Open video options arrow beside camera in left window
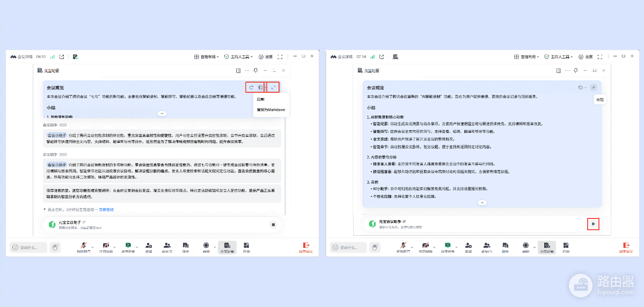Viewport: 644px width, 307px height. tap(115, 247)
